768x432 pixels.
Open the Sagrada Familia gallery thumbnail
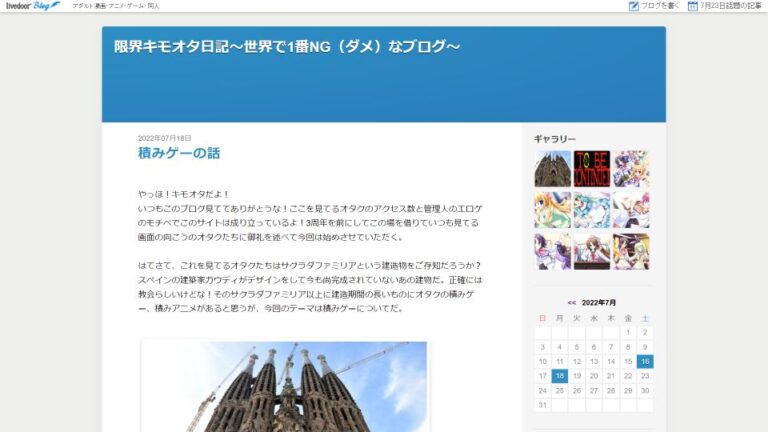(x=552, y=169)
